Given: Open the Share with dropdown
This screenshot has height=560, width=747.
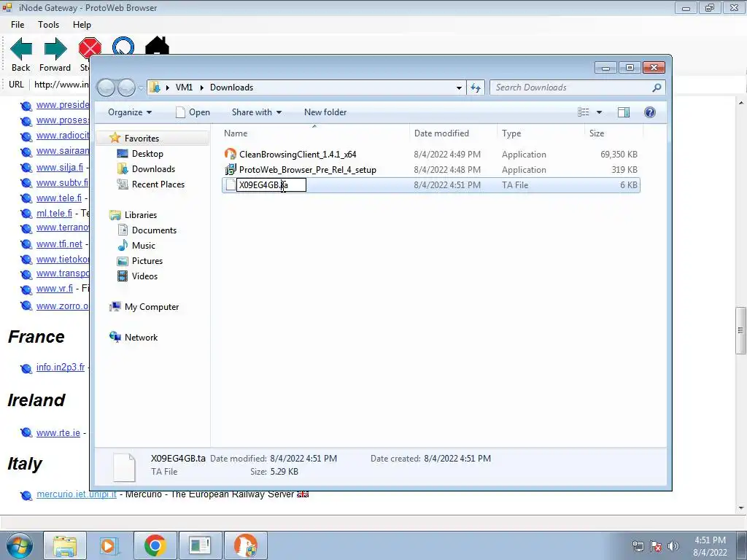Looking at the screenshot, I should click(256, 112).
